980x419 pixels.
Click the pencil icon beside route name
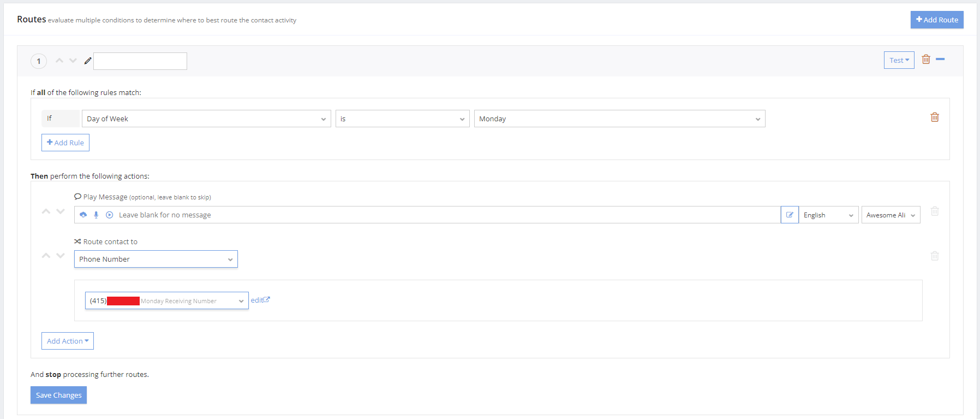[x=87, y=61]
